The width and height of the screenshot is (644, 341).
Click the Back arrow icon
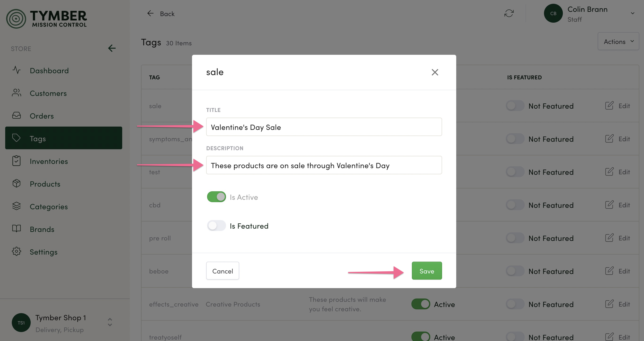150,13
